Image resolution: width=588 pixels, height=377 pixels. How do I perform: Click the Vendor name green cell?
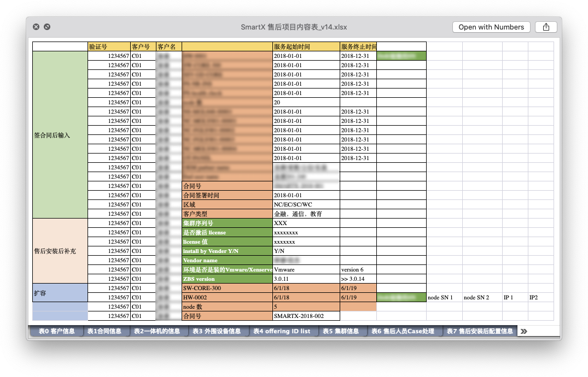[227, 261]
